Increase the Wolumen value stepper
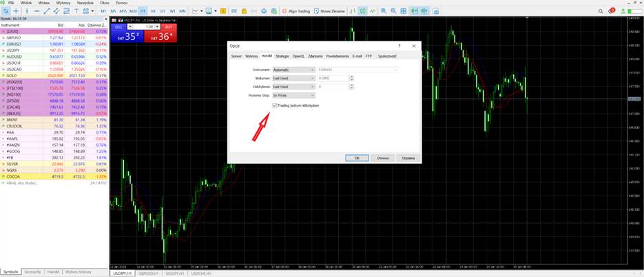 [351, 77]
